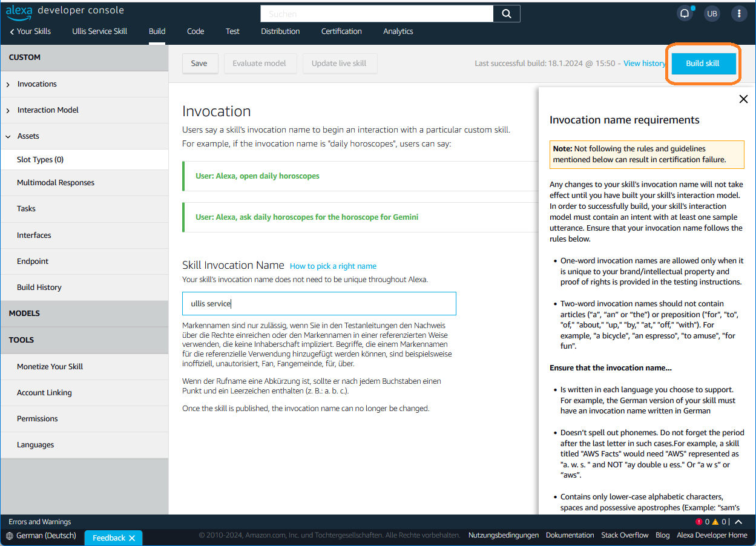Click the TOOLS section header
Image resolution: width=756 pixels, height=546 pixels.
(x=84, y=340)
